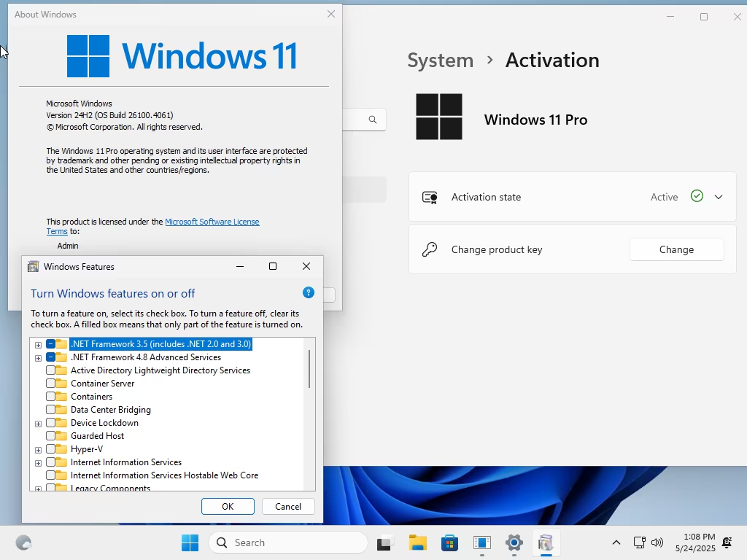Open Task View on the taskbar
The width and height of the screenshot is (747, 560).
click(384, 542)
